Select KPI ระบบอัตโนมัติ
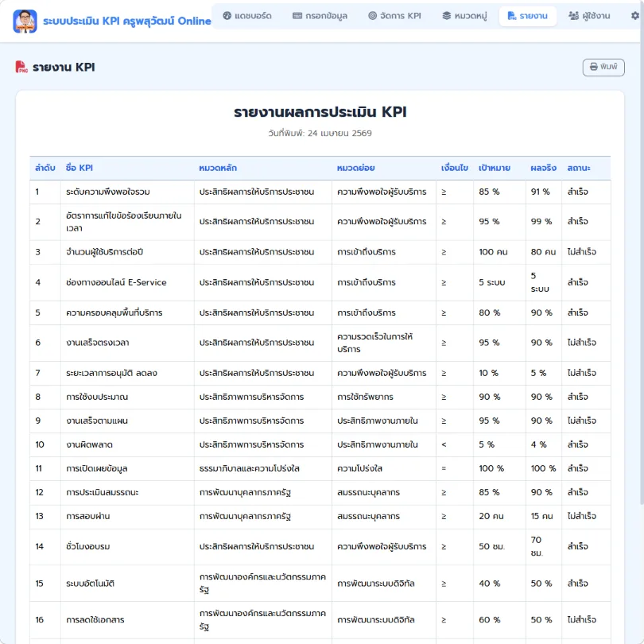This screenshot has width=644, height=644. coord(90,584)
